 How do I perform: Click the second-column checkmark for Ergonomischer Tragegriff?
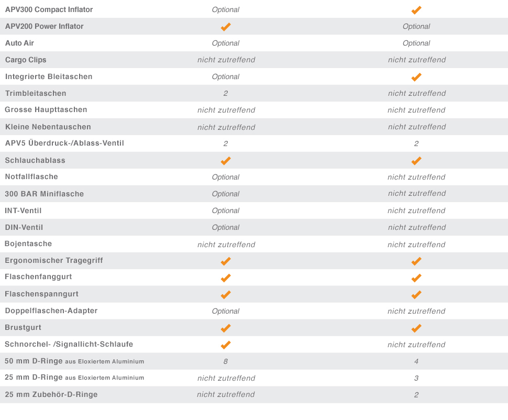click(x=416, y=261)
